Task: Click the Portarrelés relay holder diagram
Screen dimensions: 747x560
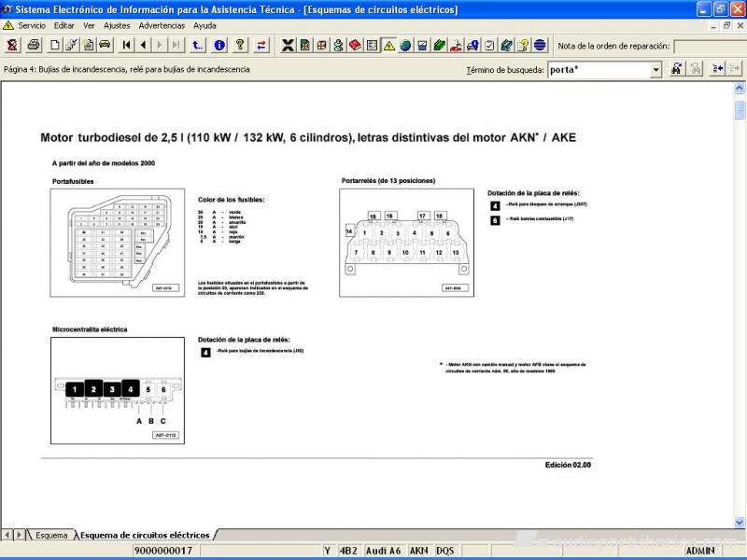Action: click(x=406, y=243)
